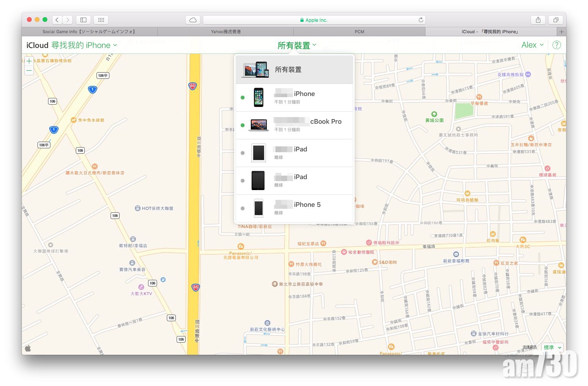The width and height of the screenshot is (588, 386).
Task: Select the offline iPhone 5 device
Action: pos(295,208)
